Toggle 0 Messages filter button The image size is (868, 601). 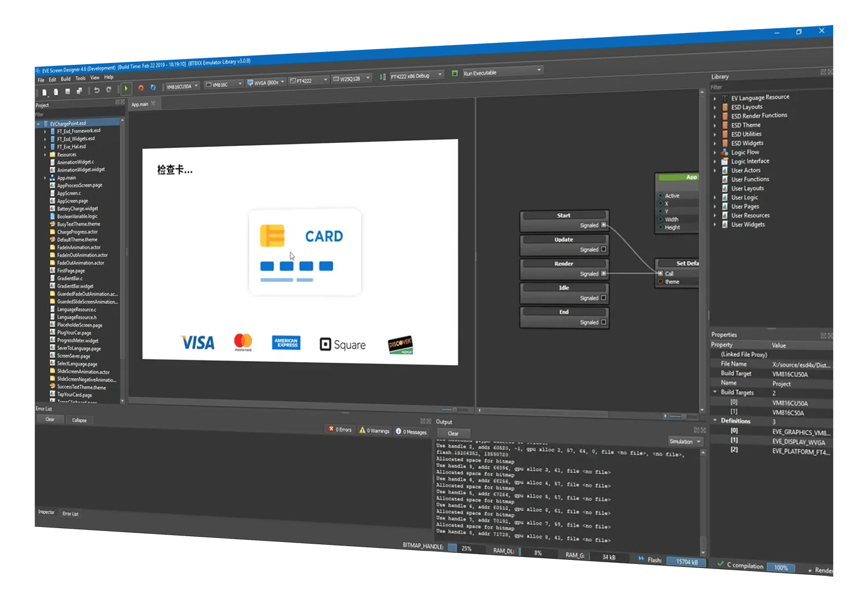411,432
